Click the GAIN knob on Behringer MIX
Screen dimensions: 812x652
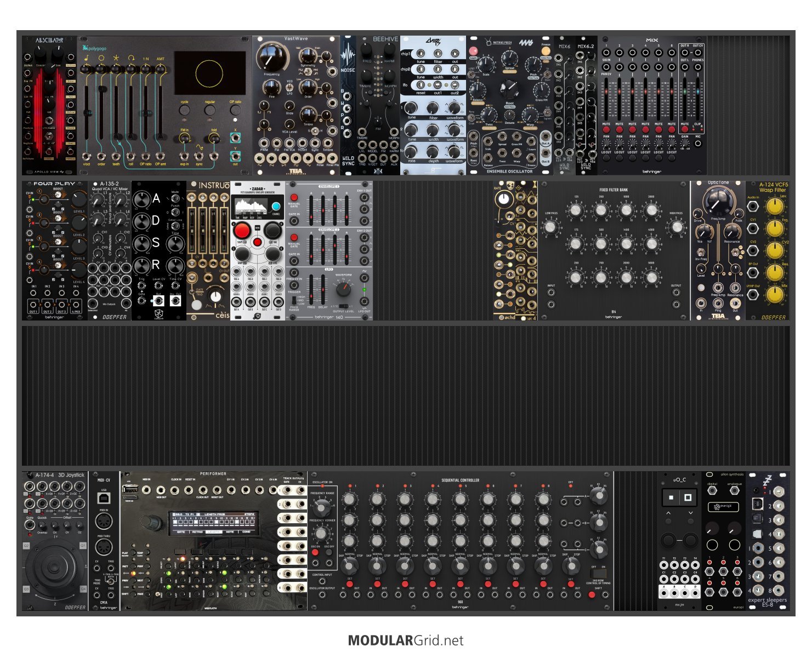685,143
